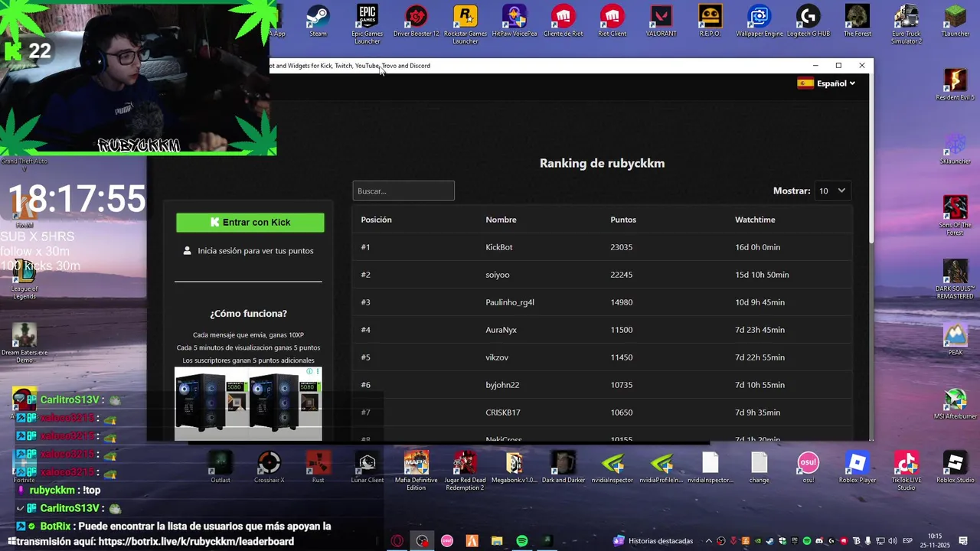Viewport: 980px width, 551px height.
Task: Open Opera GX in taskbar
Action: coord(397,541)
